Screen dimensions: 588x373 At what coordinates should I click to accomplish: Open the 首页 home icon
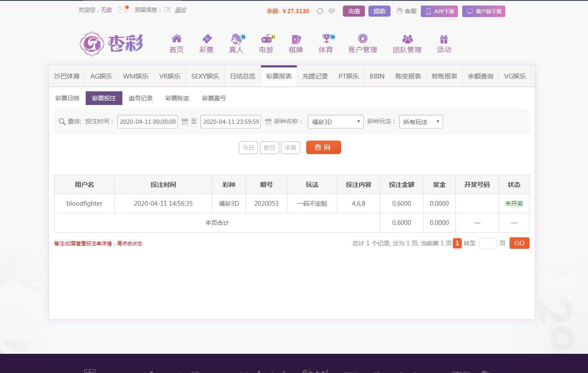[177, 39]
